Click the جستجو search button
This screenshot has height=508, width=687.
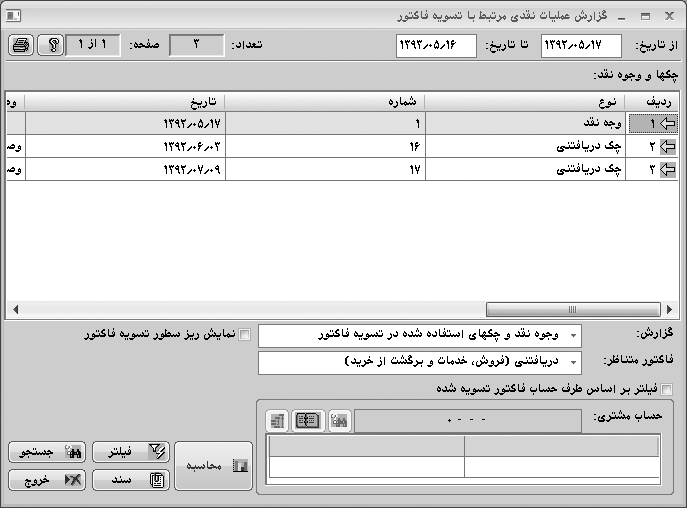(x=45, y=453)
